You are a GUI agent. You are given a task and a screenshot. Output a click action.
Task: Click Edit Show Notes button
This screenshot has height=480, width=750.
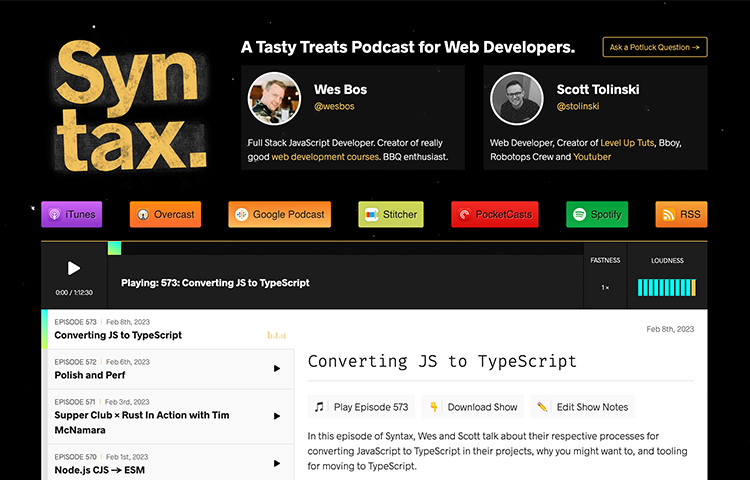pos(582,407)
